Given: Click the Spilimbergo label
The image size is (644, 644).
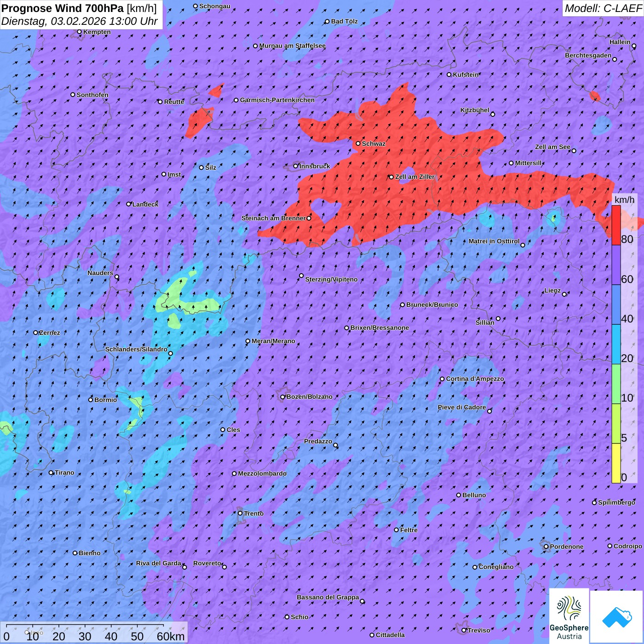Looking at the screenshot, I should (616, 502).
